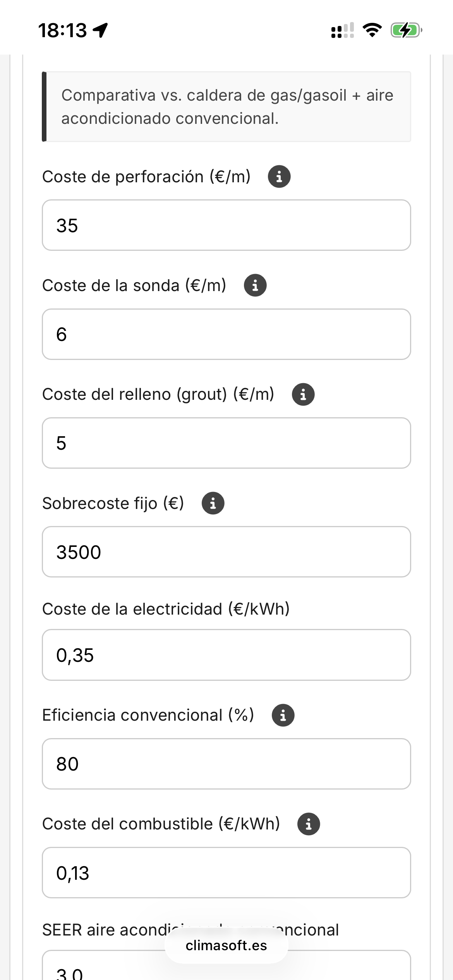Select the grout cost input showing 5

point(226,443)
